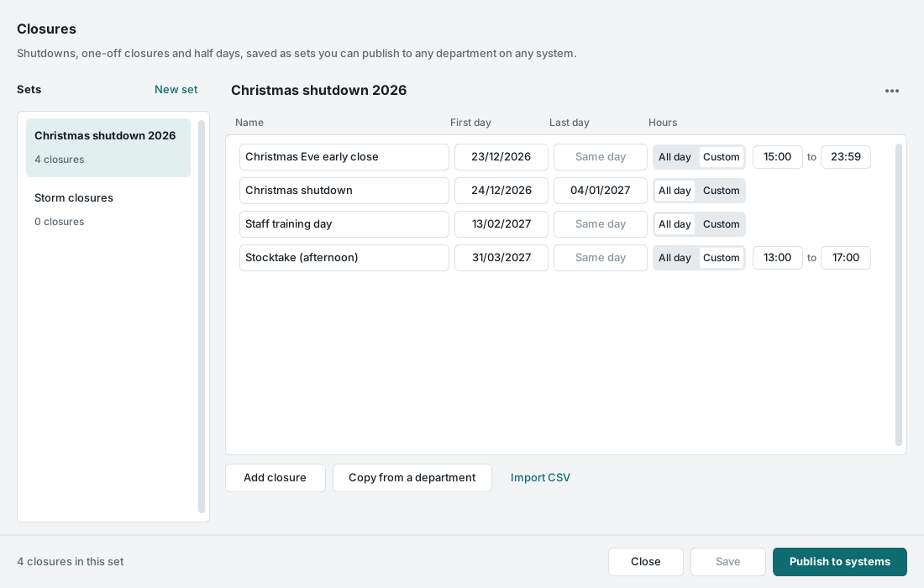Click the Sets list scrollbar
The width and height of the screenshot is (924, 588).
(x=202, y=317)
